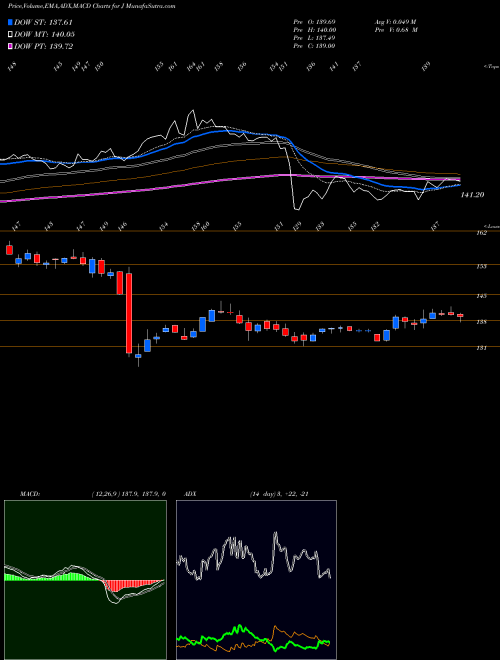Click the 'Pre O: 139.69' value
This screenshot has width=500, height=660.
(x=314, y=22)
